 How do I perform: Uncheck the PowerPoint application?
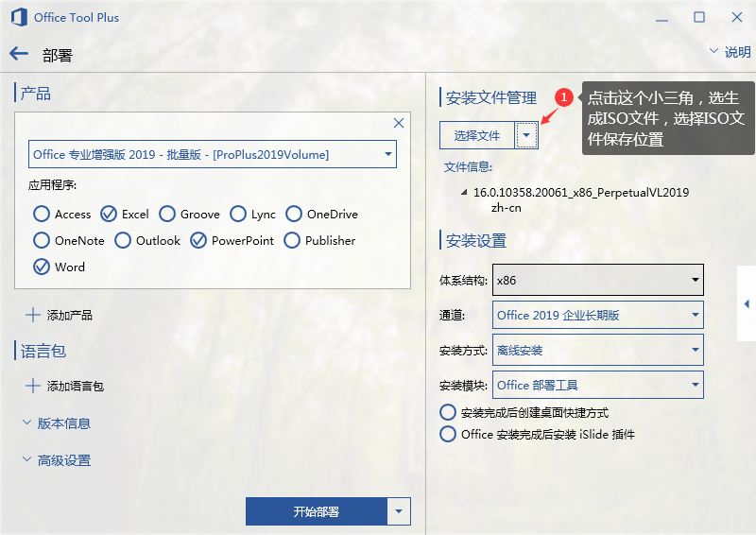click(x=198, y=240)
